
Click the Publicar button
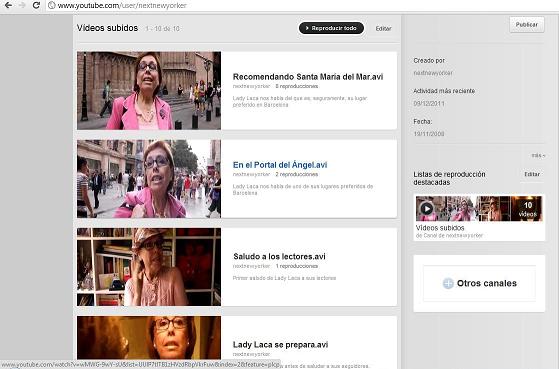click(527, 25)
